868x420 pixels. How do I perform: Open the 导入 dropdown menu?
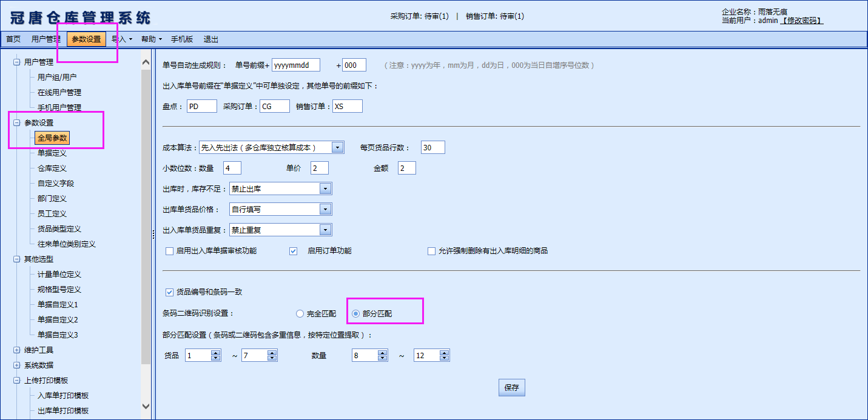coord(122,39)
